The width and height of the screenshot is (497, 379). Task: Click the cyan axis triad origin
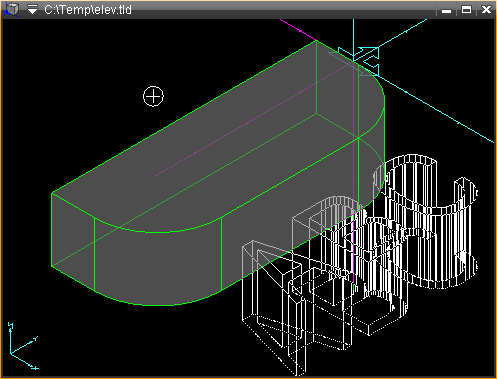pos(11,352)
